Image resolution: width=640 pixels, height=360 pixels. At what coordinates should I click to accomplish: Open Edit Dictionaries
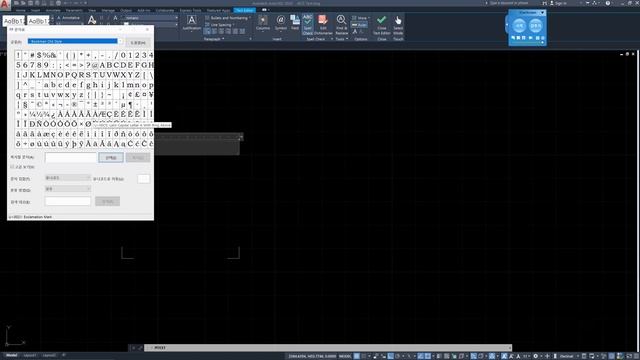pyautogui.click(x=323, y=24)
